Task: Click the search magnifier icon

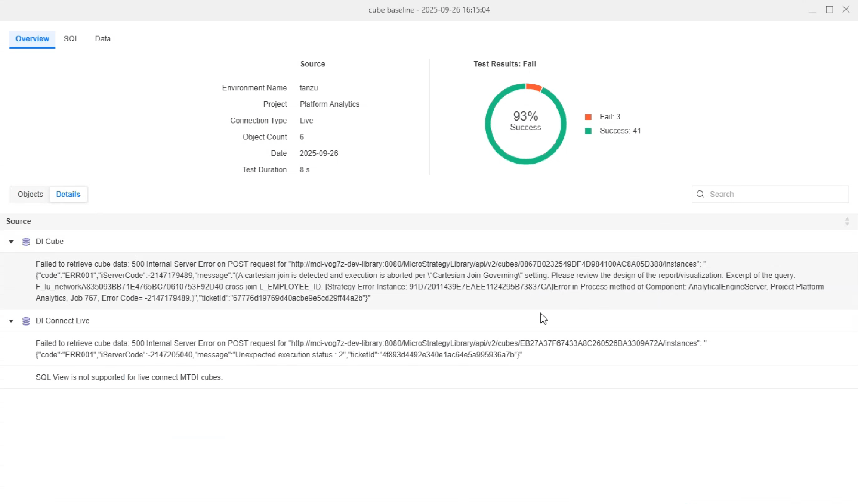Action: click(x=700, y=194)
